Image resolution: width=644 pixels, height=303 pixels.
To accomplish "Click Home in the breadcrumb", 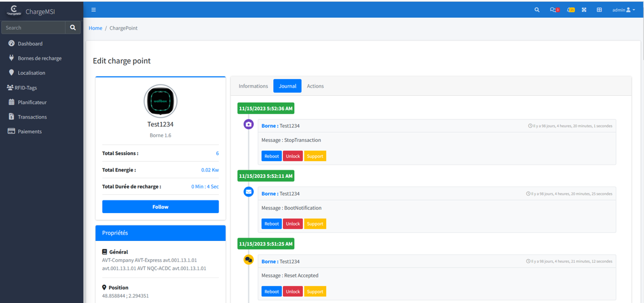I will coord(95,28).
